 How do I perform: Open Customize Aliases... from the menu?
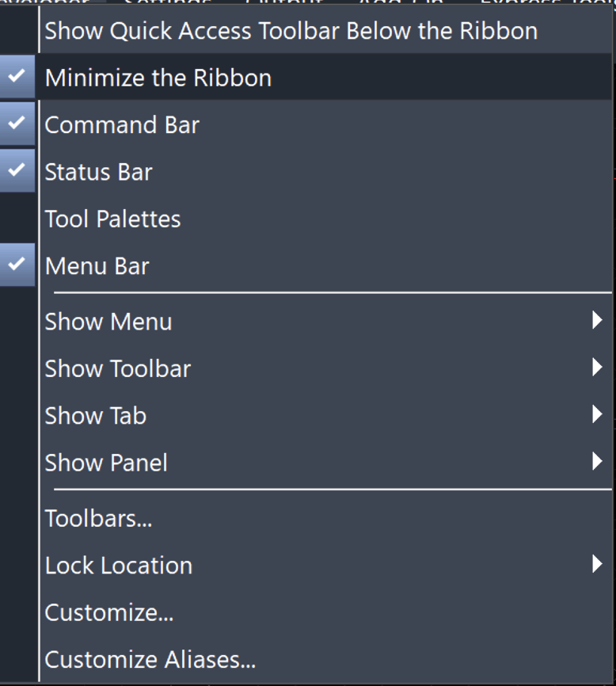pyautogui.click(x=150, y=659)
